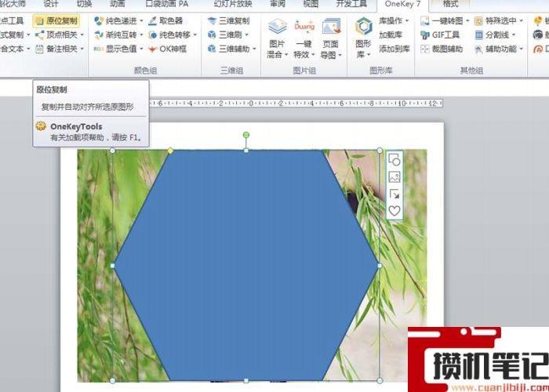Viewport: 549px width, 392px height.
Task: Open the 辅助功能 dropdown
Action: [x=521, y=49]
